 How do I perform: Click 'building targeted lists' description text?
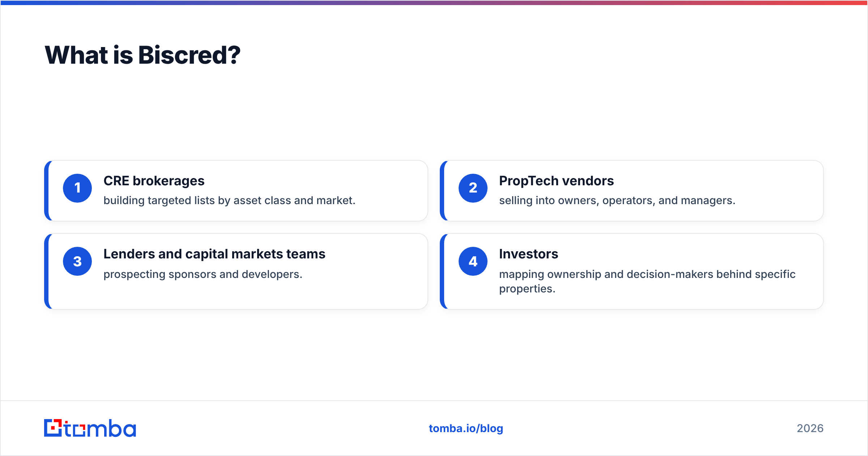[x=229, y=200]
